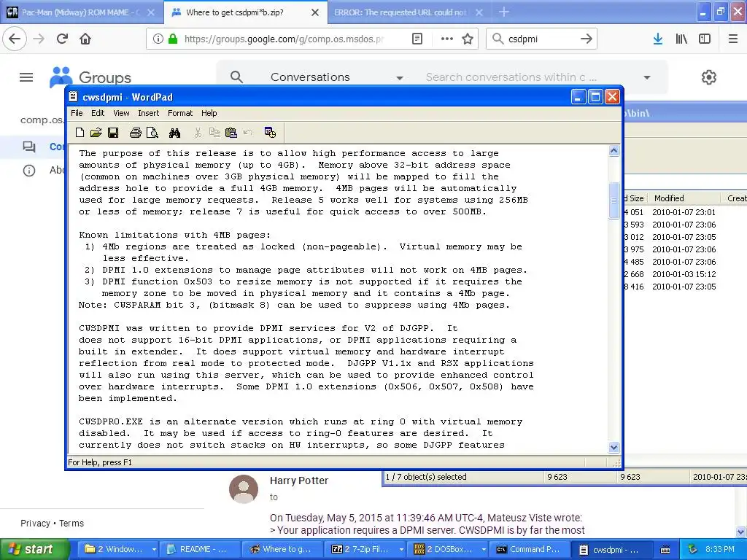Go back with Firefox back arrow
747x560 pixels.
coord(15,39)
